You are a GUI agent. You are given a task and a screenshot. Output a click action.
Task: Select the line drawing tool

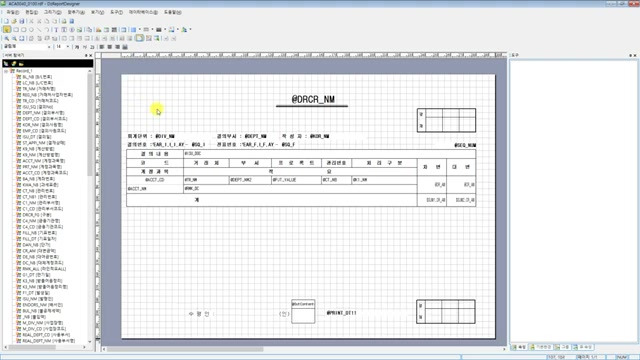click(x=39, y=29)
